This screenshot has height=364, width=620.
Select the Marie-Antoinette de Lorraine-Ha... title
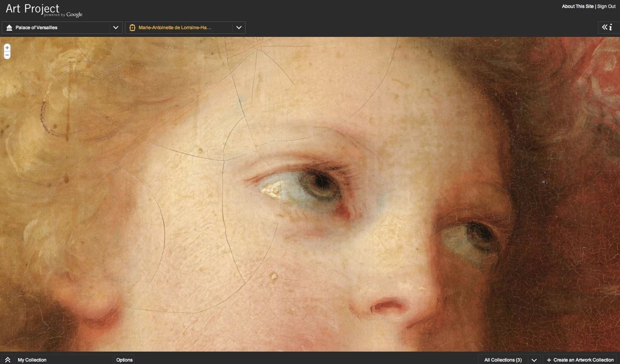click(175, 28)
